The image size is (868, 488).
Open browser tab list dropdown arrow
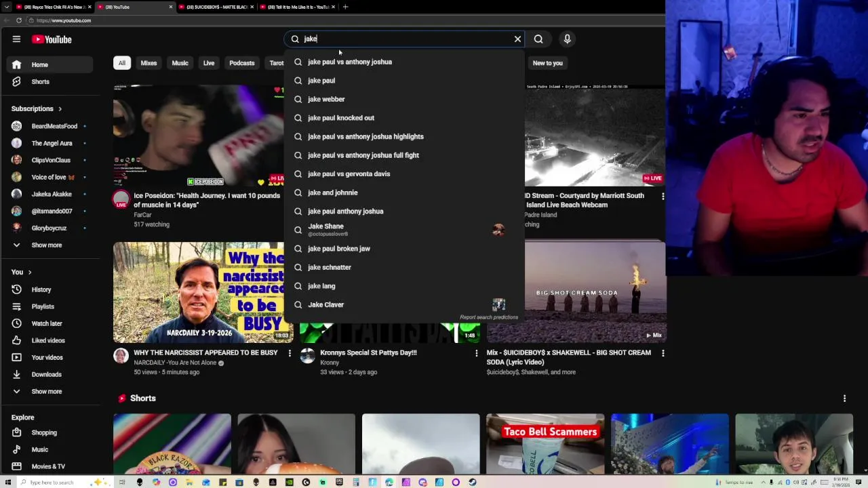[6, 7]
